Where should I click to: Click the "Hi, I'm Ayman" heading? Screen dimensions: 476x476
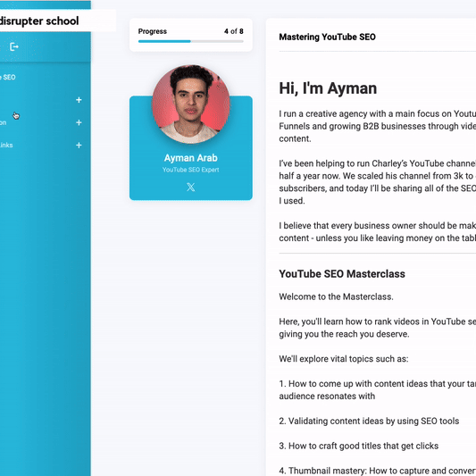[328, 88]
